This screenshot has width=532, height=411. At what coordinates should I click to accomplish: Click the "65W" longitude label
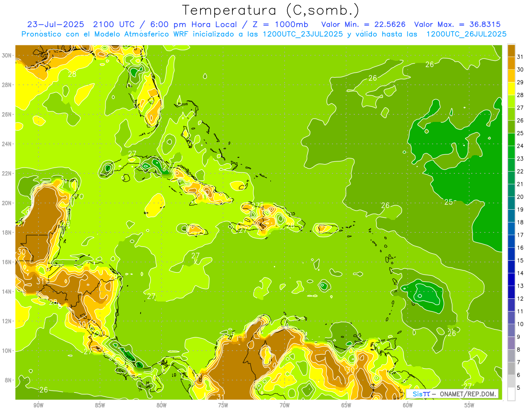(x=346, y=405)
